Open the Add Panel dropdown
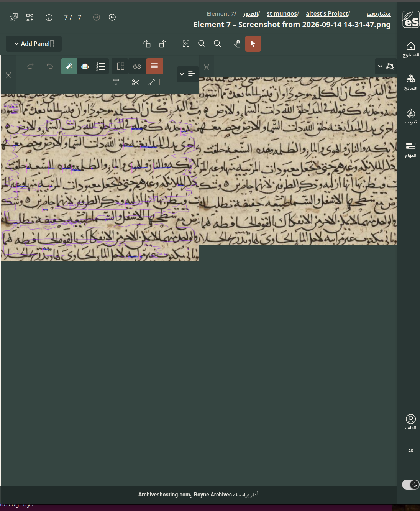Image resolution: width=420 pixels, height=511 pixels. coord(34,44)
